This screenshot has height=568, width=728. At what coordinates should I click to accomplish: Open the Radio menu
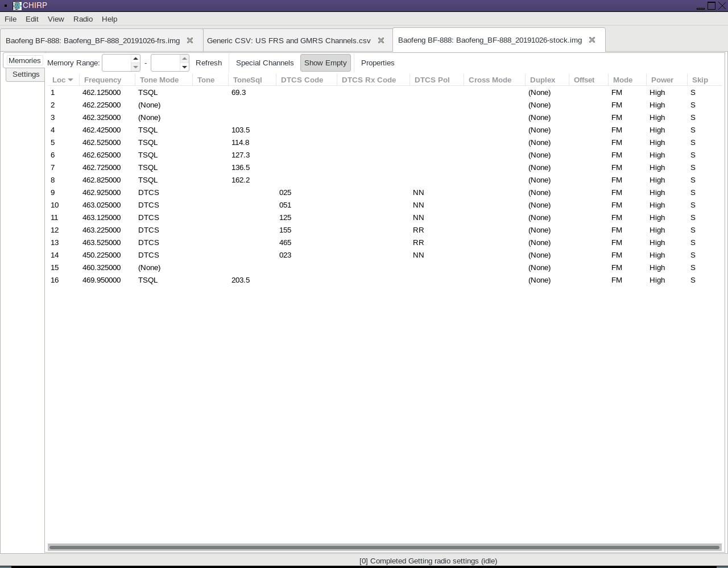83,19
